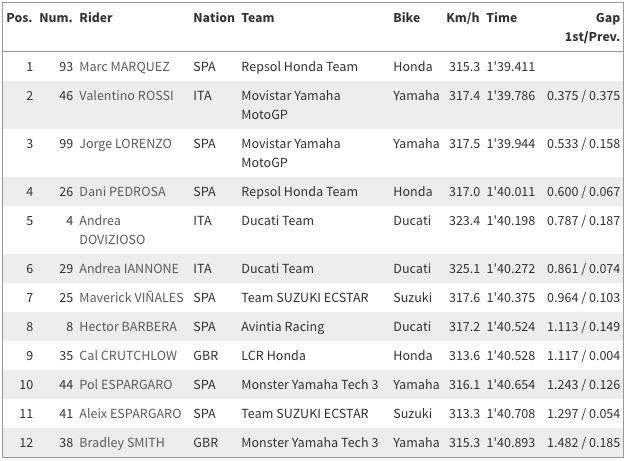Screen dimensions: 627x461
Task: Open Jorge LORENZO's rider entry
Action: pos(126,144)
